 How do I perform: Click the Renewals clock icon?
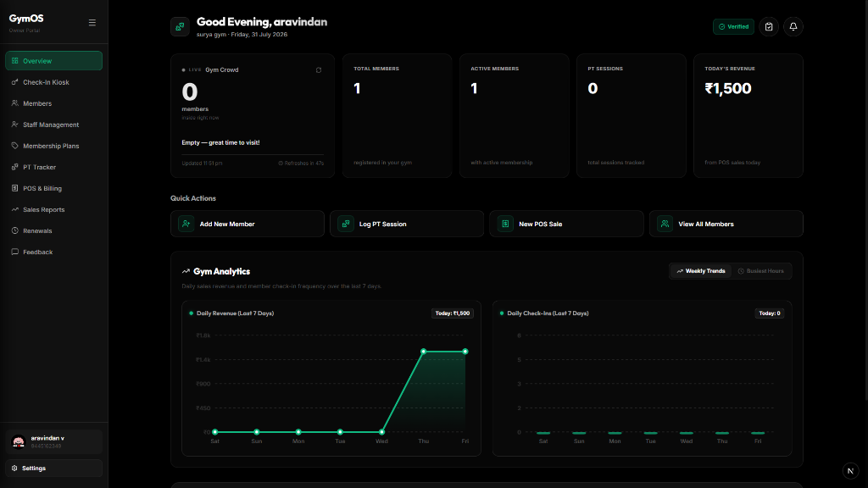coord(15,230)
